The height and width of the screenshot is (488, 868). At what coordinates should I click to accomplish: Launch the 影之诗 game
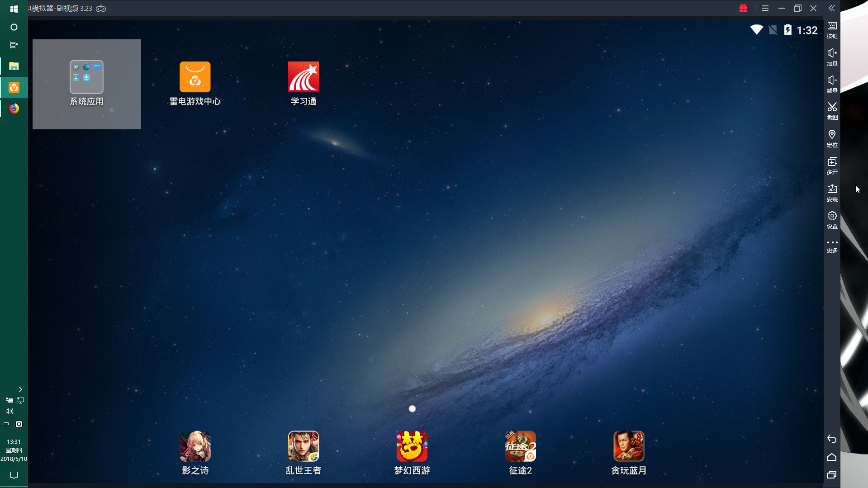(195, 446)
